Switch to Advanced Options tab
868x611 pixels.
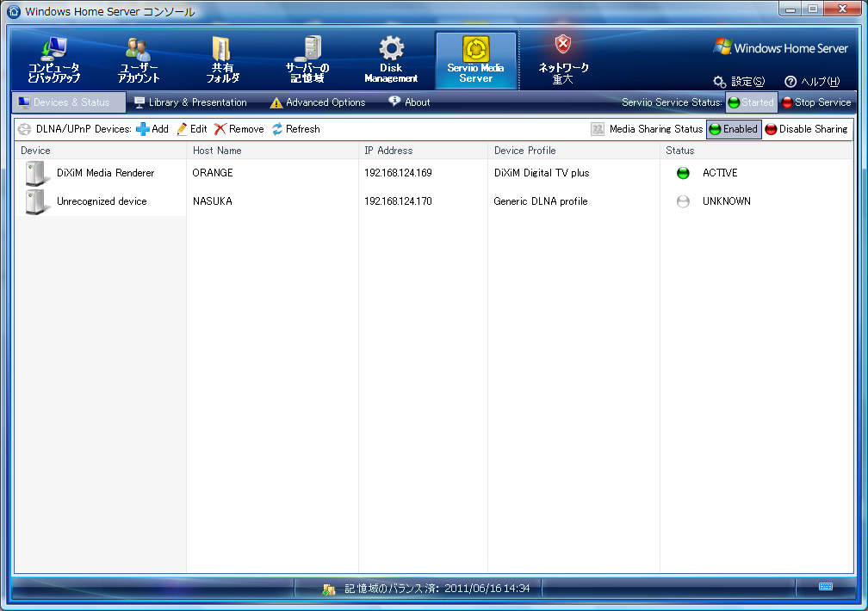coord(318,102)
